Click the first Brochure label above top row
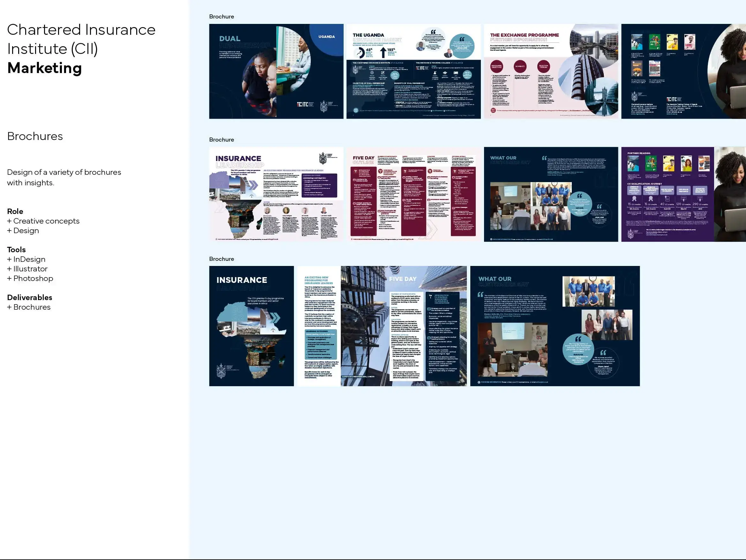 pos(221,17)
